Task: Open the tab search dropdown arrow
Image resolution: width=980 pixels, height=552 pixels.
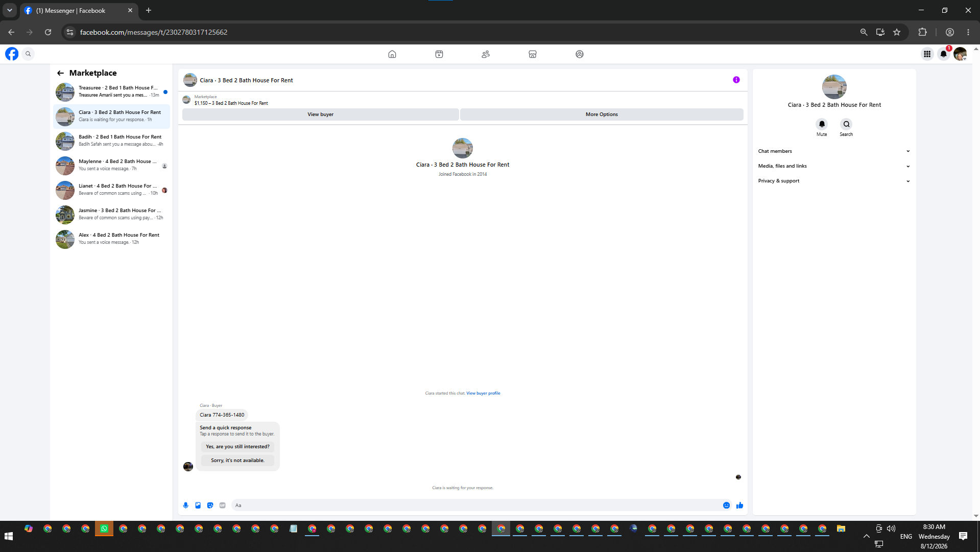Action: pyautogui.click(x=9, y=10)
